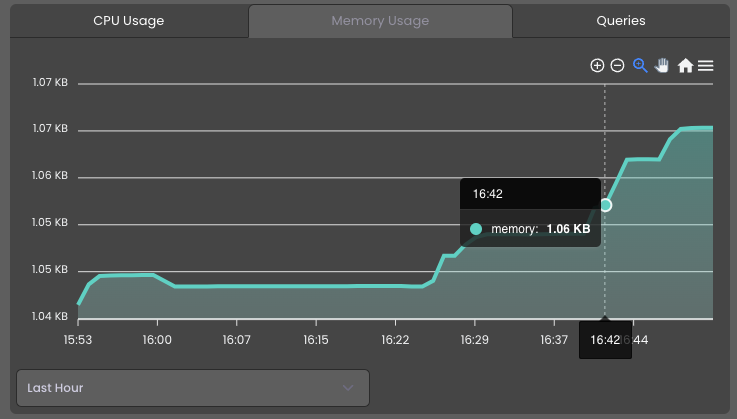Switch to the CPU Usage tab

(x=129, y=21)
